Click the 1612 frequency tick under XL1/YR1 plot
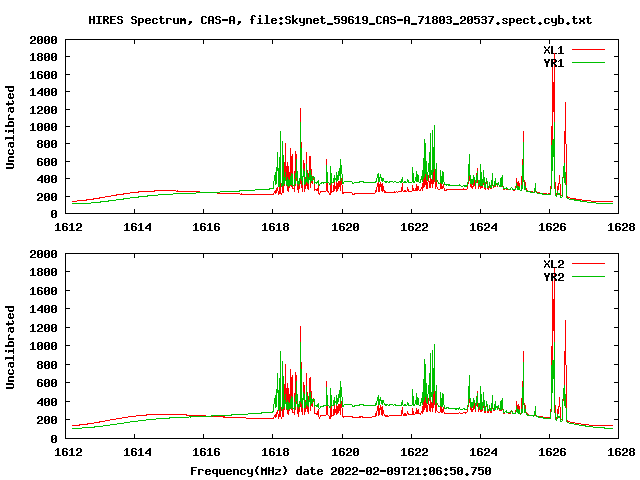This screenshot has width=640, height=480. pos(68,227)
